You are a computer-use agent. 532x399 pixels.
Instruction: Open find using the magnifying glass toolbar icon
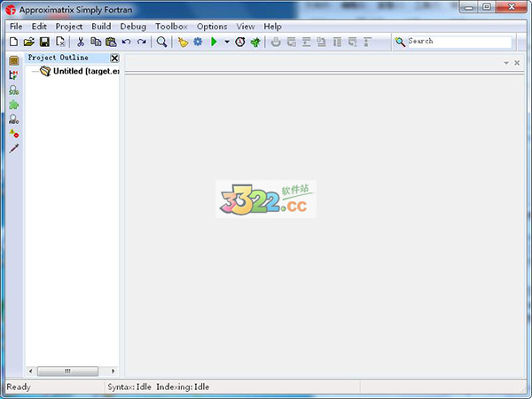(161, 42)
